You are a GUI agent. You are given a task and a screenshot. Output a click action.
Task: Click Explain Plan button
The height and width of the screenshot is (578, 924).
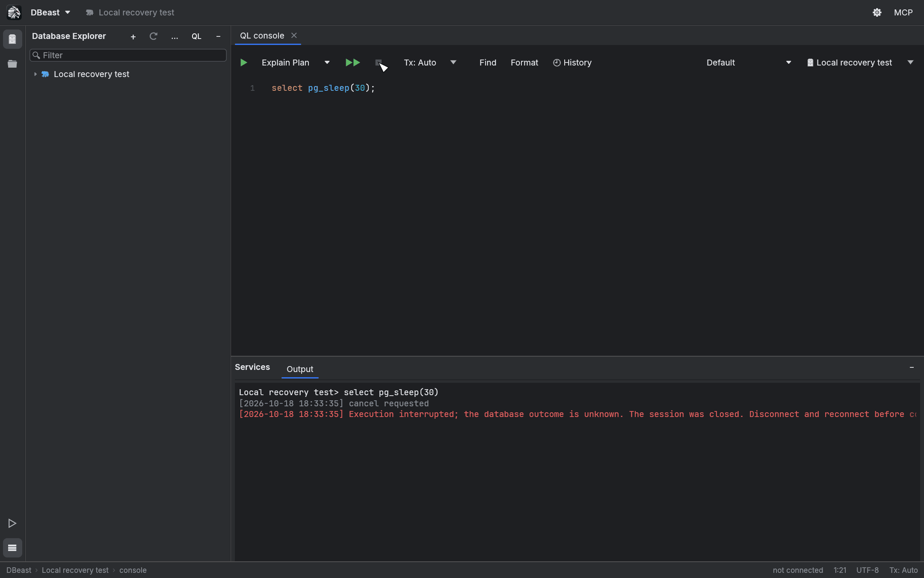pyautogui.click(x=285, y=63)
